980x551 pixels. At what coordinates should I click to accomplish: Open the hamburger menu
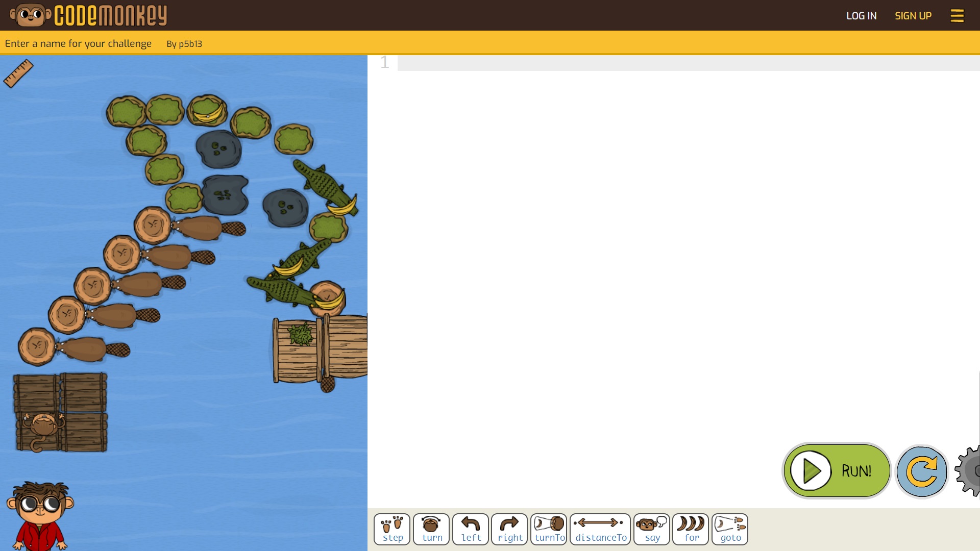pyautogui.click(x=957, y=16)
